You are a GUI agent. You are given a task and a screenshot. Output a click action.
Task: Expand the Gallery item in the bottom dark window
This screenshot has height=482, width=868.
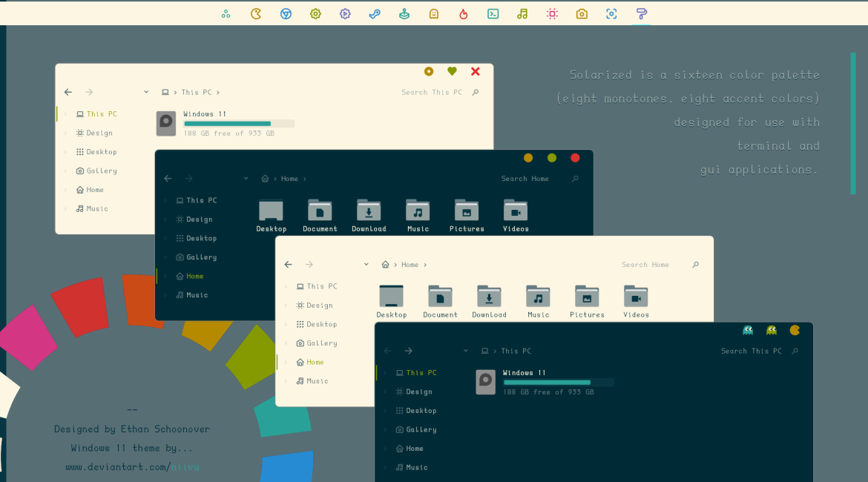pos(384,430)
